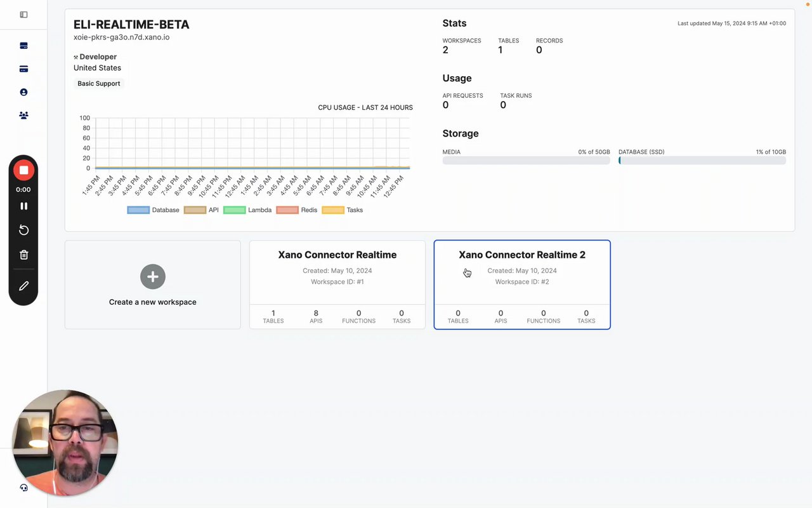Click the plus icon to create workspace
The height and width of the screenshot is (508, 812).
coord(152,277)
